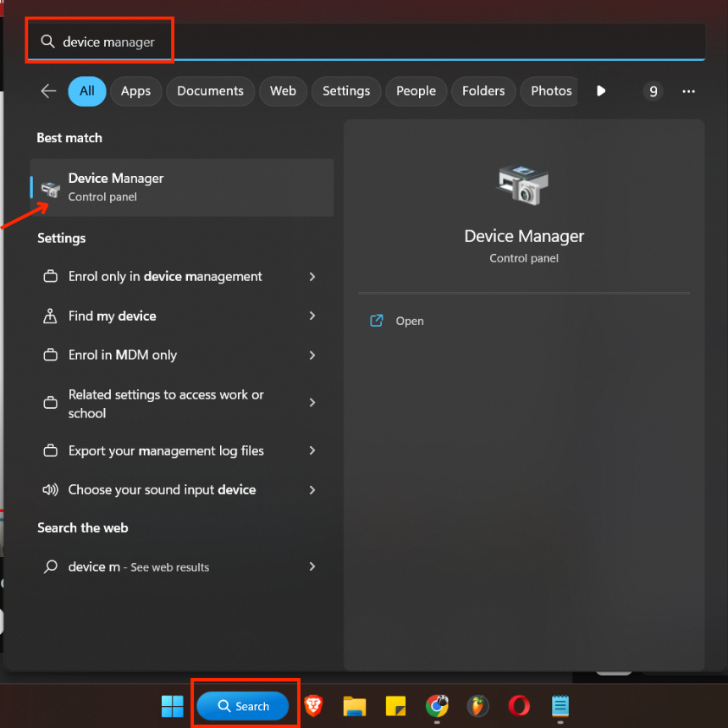The width and height of the screenshot is (728, 728).
Task: Click briefcase icon beside Related settings row
Action: click(x=50, y=403)
